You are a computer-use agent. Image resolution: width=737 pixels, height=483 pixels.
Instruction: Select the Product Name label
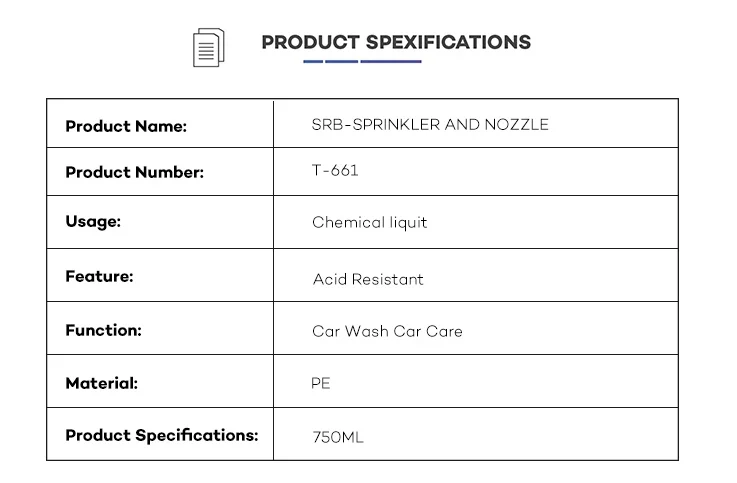click(126, 126)
